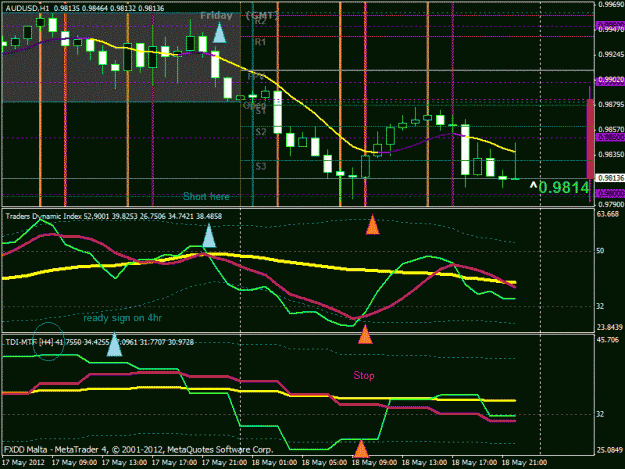Viewport: 625px width, 469px height.
Task: Click the '17 May 13:00' time axis label
Action: coord(124,463)
